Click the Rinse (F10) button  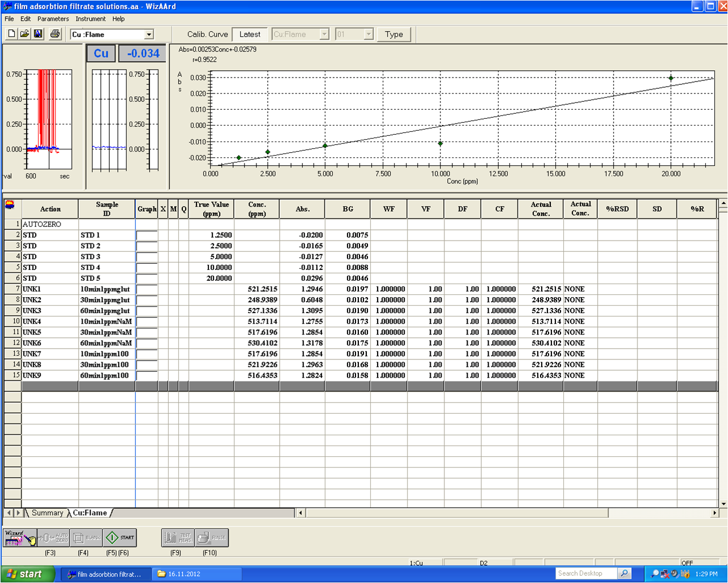pos(212,538)
